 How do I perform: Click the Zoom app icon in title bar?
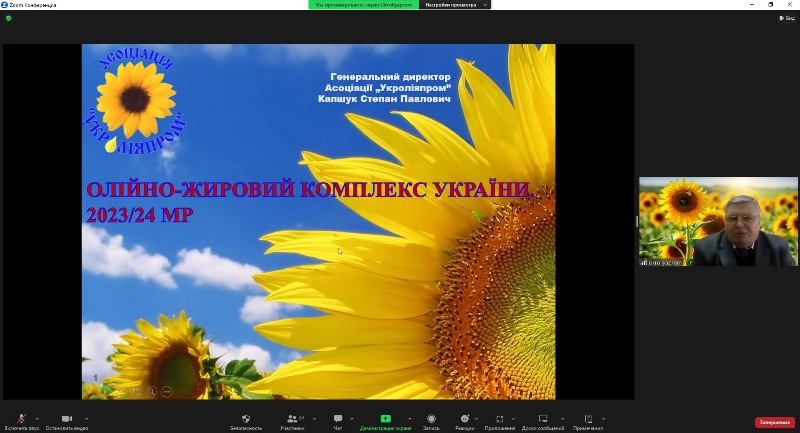tap(5, 5)
